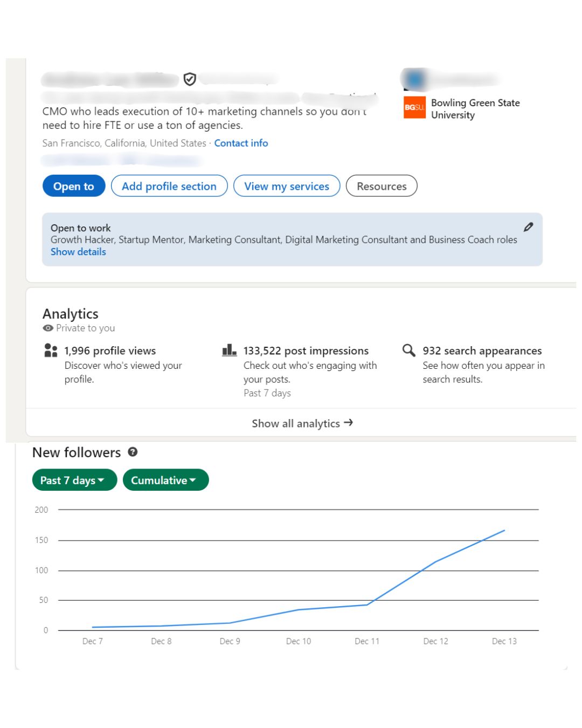
Task: Show all analytics
Action: point(302,423)
